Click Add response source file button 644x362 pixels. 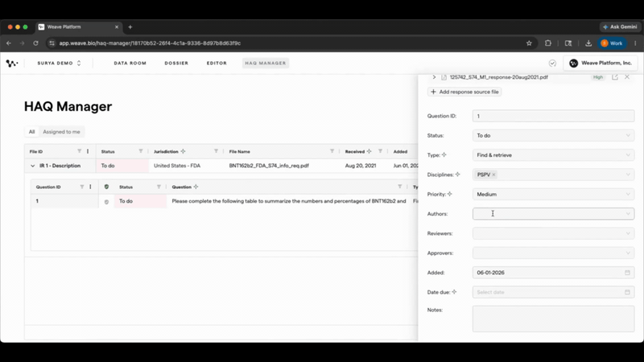coord(464,92)
